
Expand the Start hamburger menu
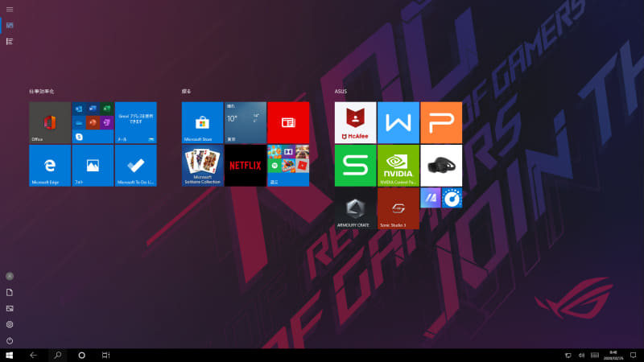(x=10, y=10)
